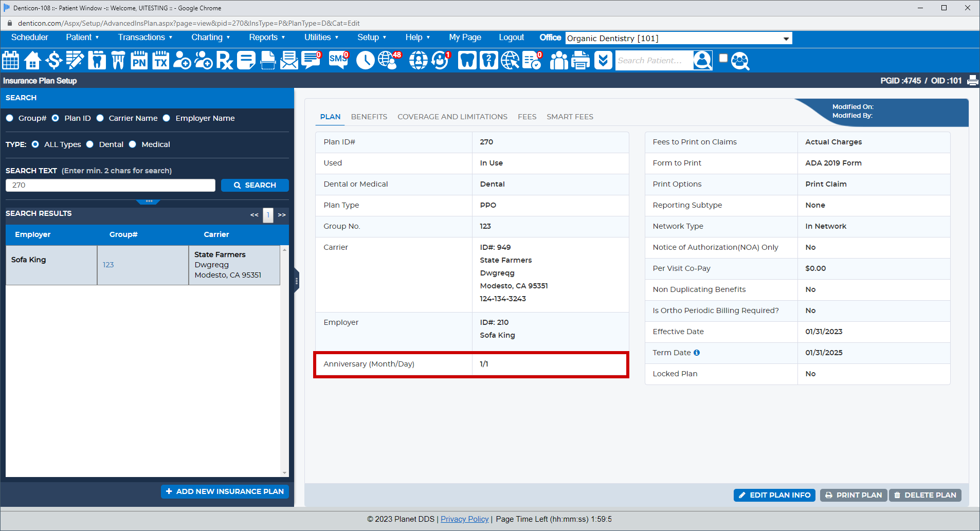Open the tooth chart icon

[97, 61]
